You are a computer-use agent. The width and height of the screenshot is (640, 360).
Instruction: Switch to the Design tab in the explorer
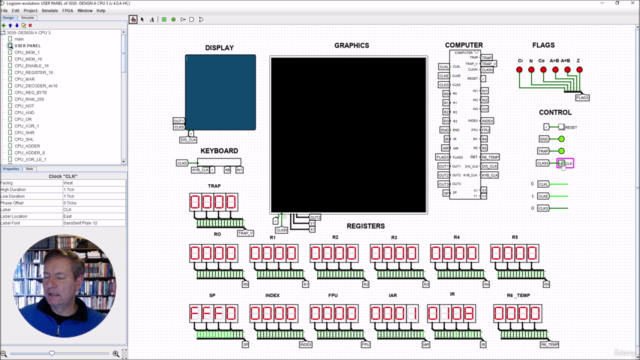click(9, 18)
